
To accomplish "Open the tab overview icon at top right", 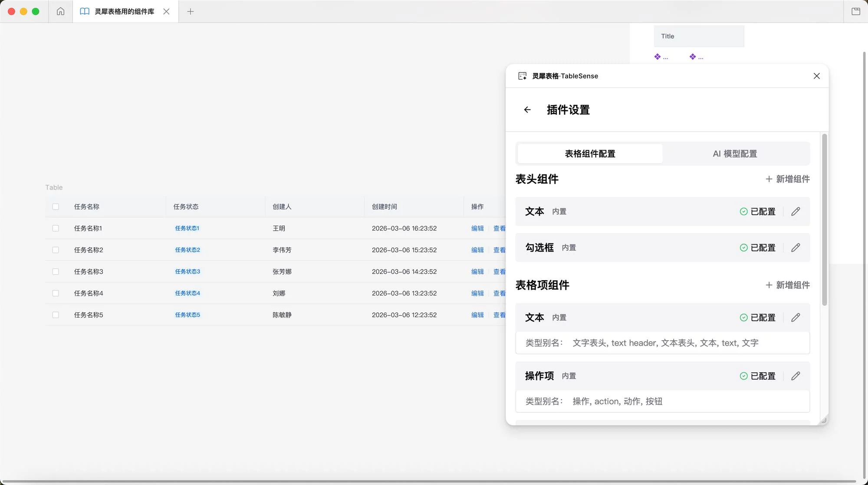I will pos(856,11).
